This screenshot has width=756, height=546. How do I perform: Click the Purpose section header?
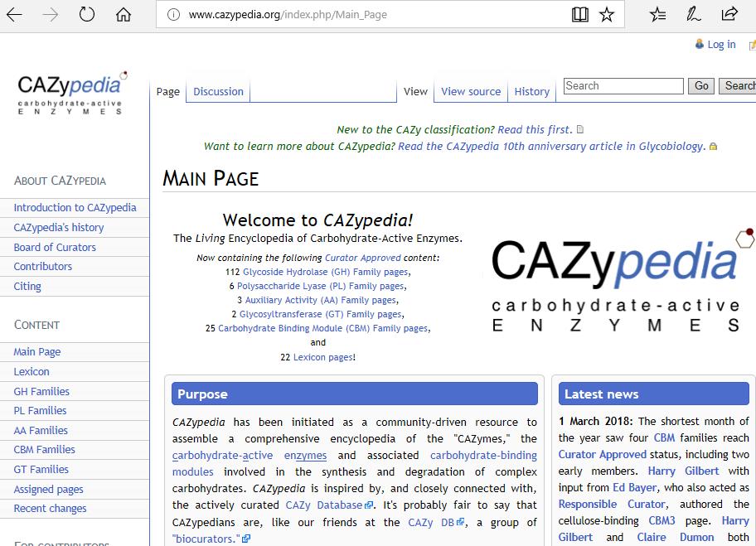click(355, 394)
